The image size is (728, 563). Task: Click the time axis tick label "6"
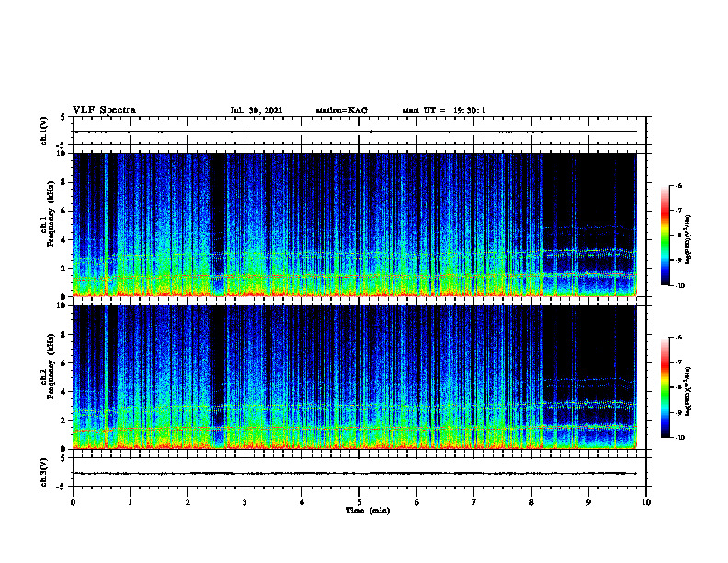pyautogui.click(x=417, y=502)
